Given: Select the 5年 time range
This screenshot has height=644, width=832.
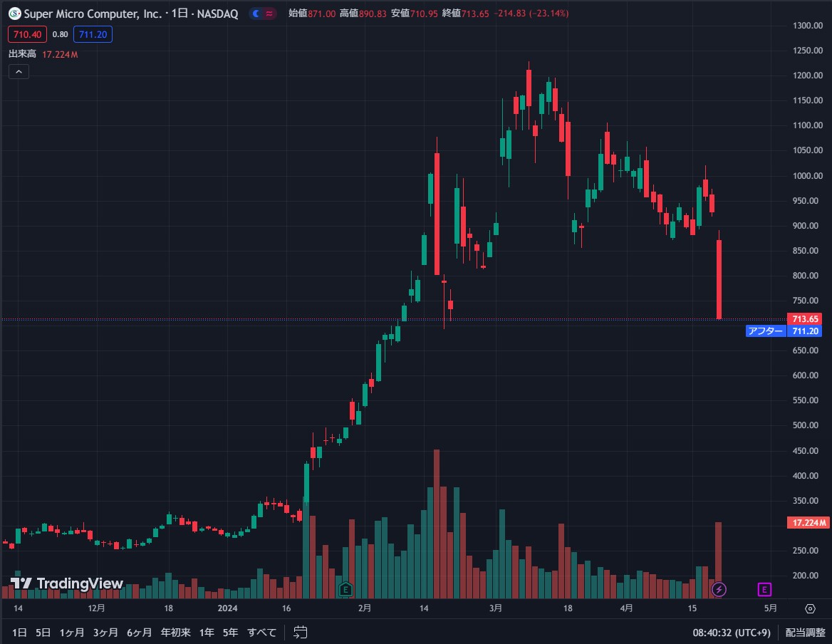Looking at the screenshot, I should pos(230,633).
